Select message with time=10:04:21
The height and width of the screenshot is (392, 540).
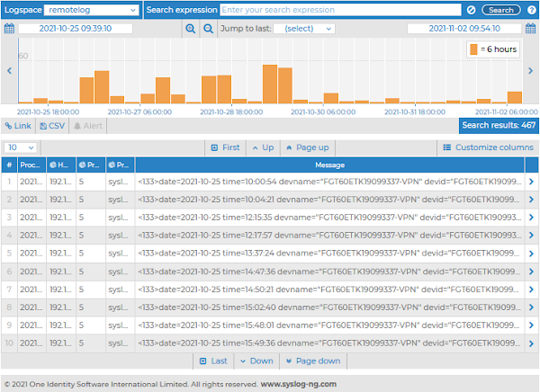pyautogui.click(x=330, y=200)
